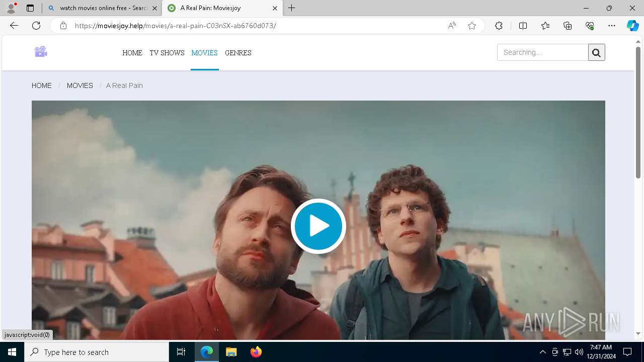The image size is (644, 362).
Task: View site information lock icon
Action: coord(63,26)
